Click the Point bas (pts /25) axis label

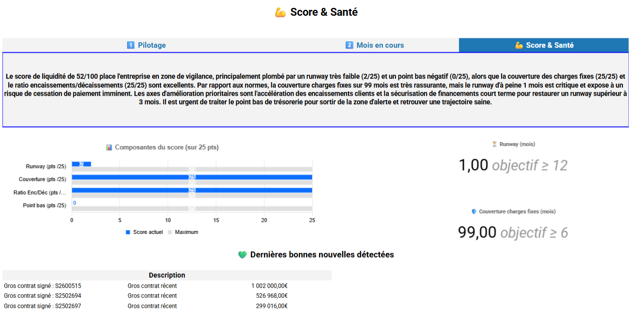(45, 205)
